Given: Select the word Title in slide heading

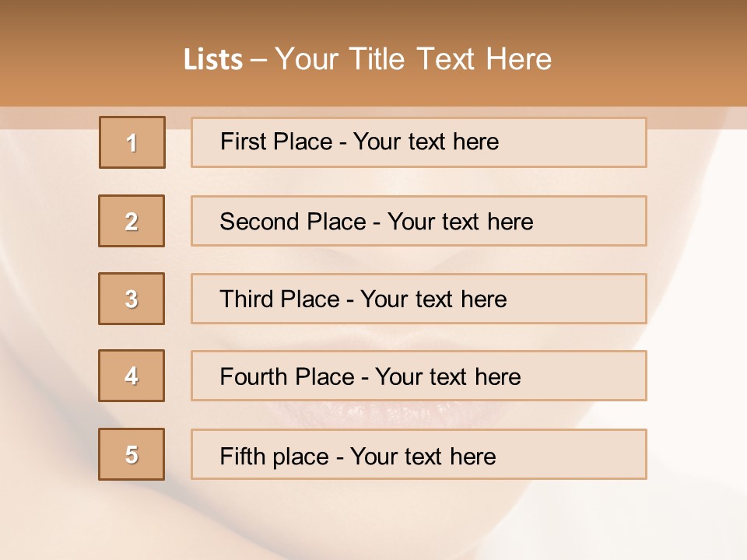Looking at the screenshot, I should (x=377, y=59).
